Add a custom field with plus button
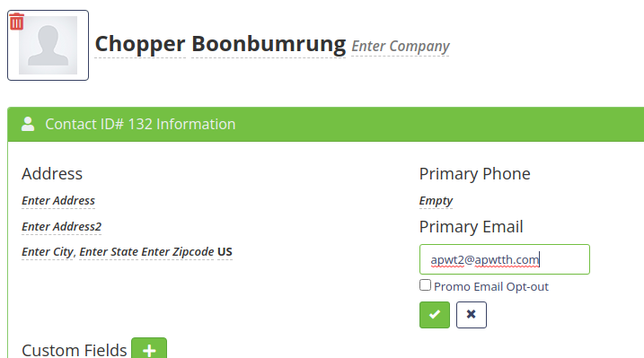Viewport: 644px width, 358px height. point(149,348)
